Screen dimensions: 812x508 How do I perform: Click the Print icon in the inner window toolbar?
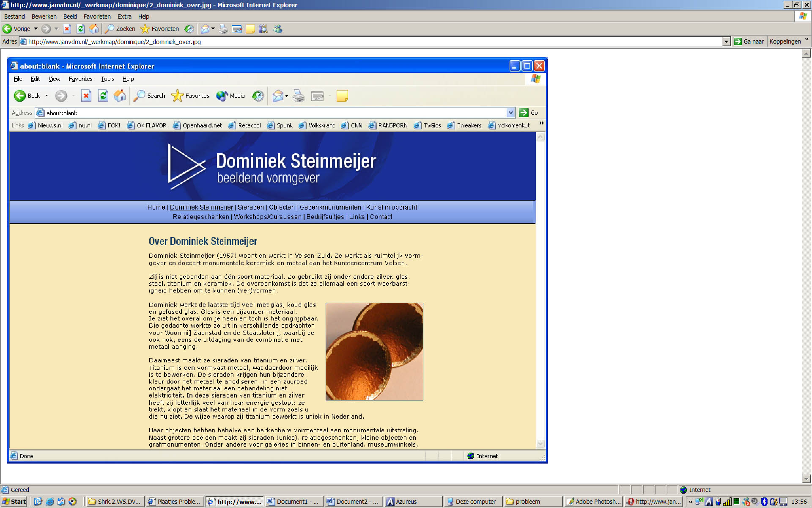pyautogui.click(x=299, y=96)
